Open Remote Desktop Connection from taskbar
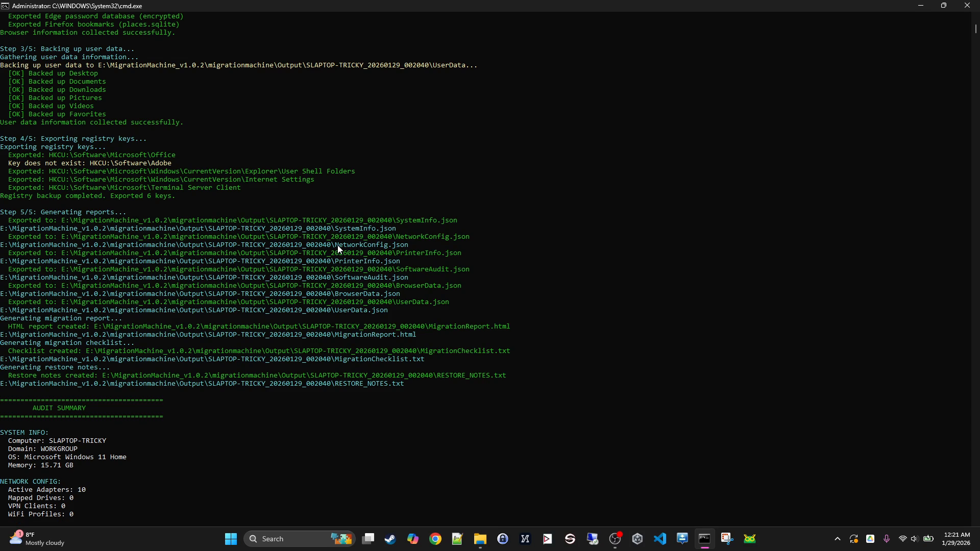This screenshot has width=980, height=551. point(593,539)
